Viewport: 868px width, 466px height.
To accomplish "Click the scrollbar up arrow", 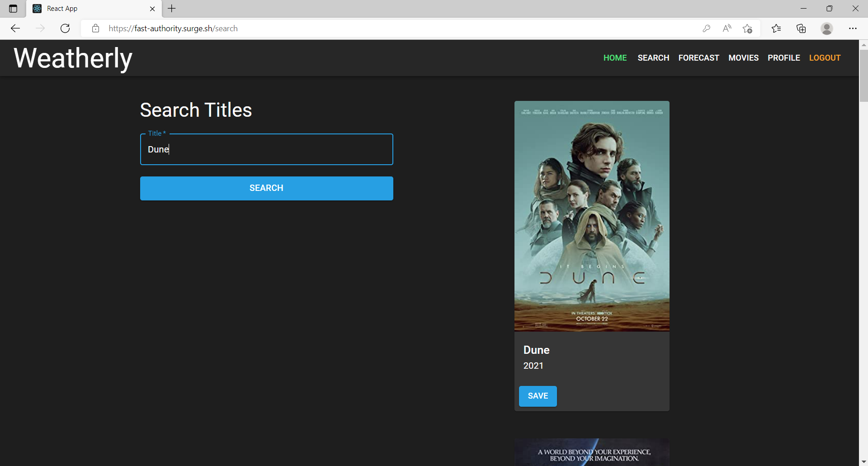I will tap(863, 45).
